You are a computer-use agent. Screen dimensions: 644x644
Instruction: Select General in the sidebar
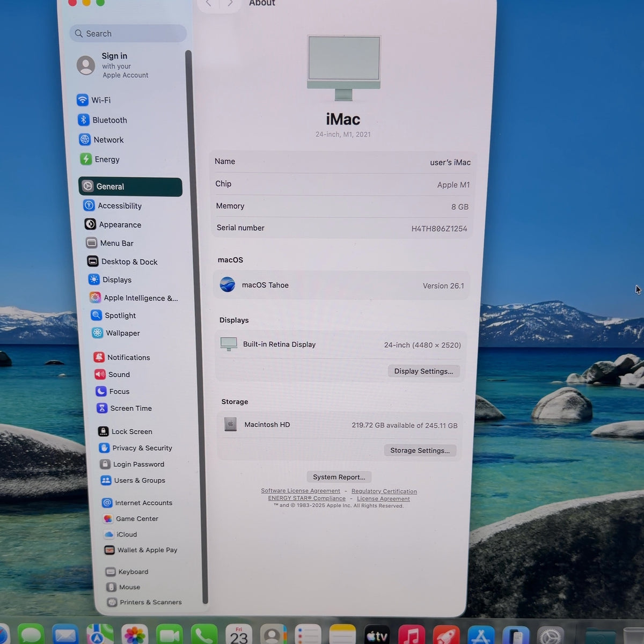tap(130, 187)
